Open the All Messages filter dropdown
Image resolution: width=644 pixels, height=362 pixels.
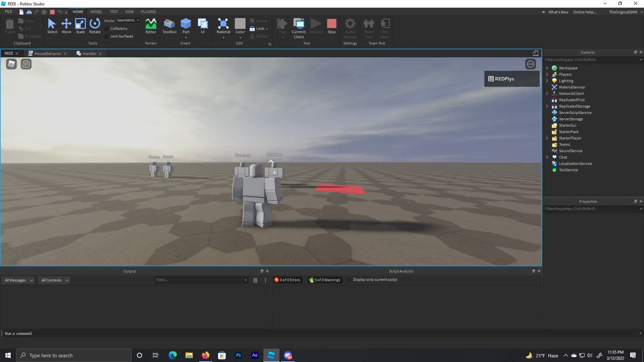pos(18,280)
